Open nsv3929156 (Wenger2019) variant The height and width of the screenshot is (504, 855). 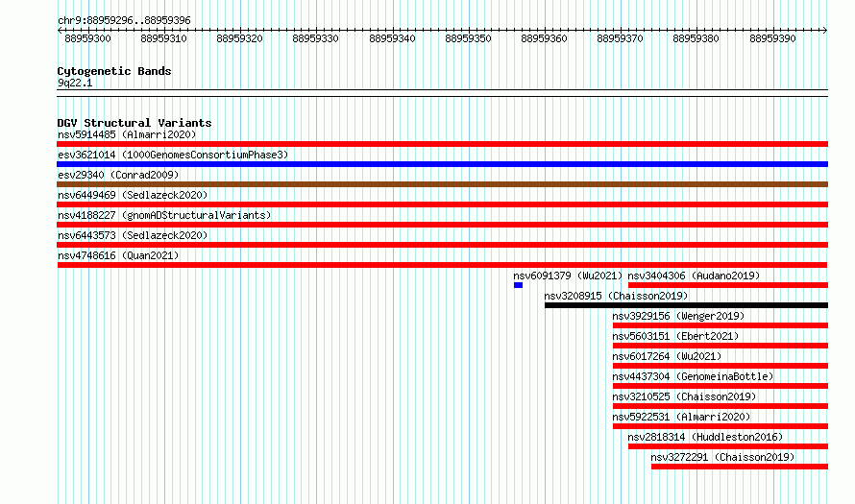[678, 316]
